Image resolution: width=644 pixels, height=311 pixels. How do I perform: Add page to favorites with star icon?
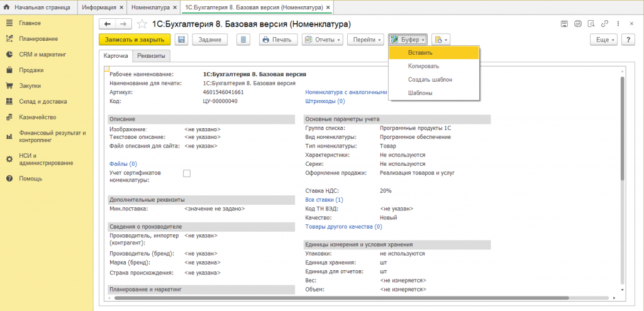pos(142,25)
